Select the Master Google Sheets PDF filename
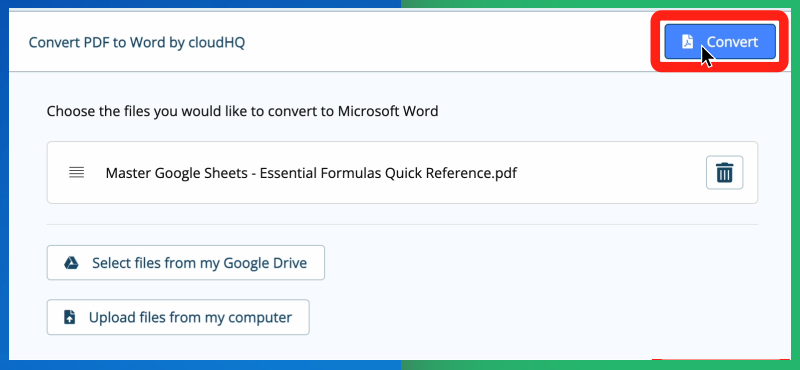Image resolution: width=800 pixels, height=370 pixels. [x=311, y=173]
